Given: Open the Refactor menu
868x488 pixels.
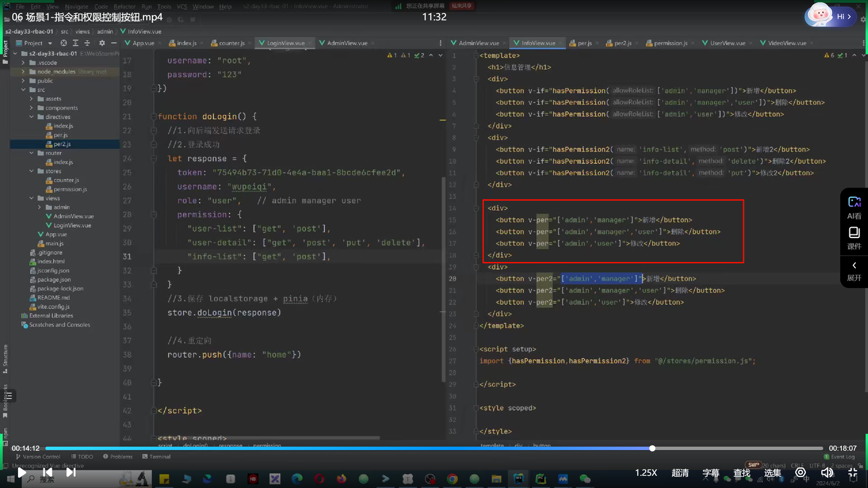Looking at the screenshot, I should coord(125,7).
